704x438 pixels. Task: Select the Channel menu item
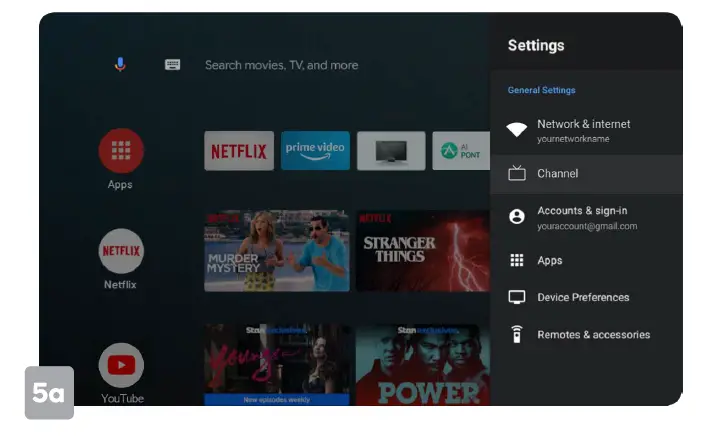click(586, 174)
